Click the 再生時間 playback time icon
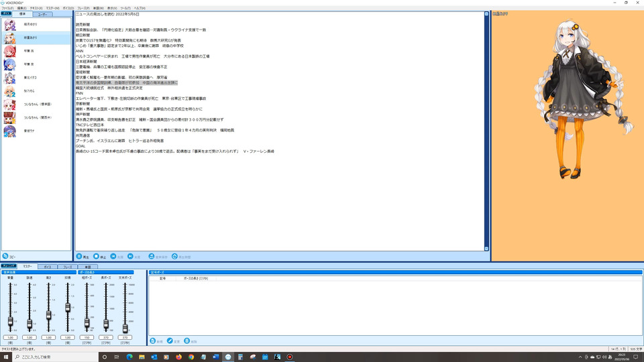Screen dimensions: 644x362 (x=174, y=256)
